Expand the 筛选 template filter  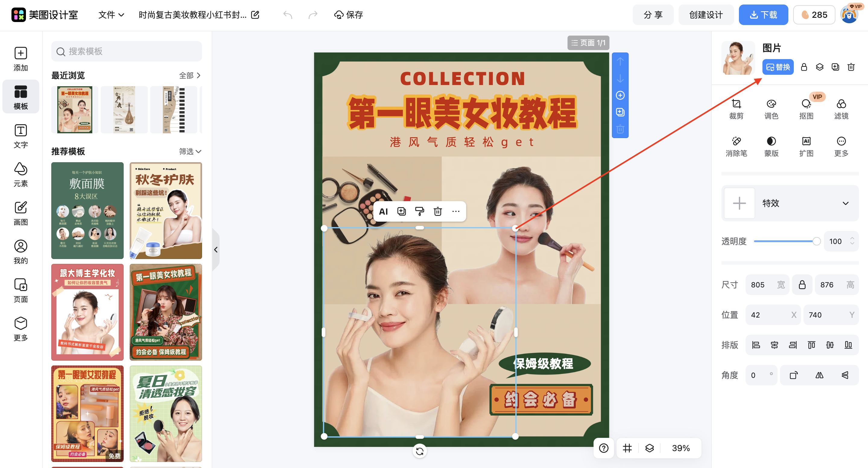[190, 151]
